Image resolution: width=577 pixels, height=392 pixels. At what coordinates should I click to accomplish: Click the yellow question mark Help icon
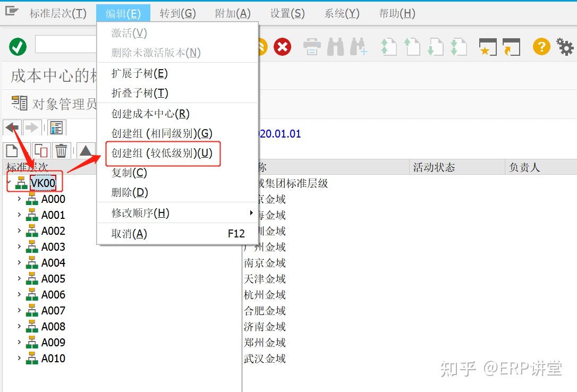541,47
